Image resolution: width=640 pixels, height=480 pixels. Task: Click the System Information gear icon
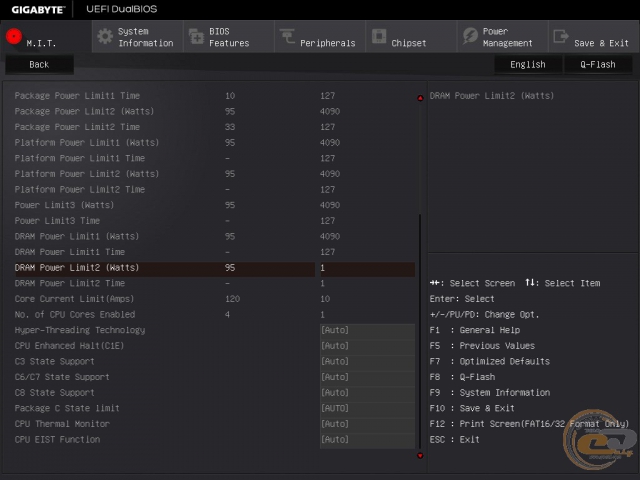tap(105, 36)
